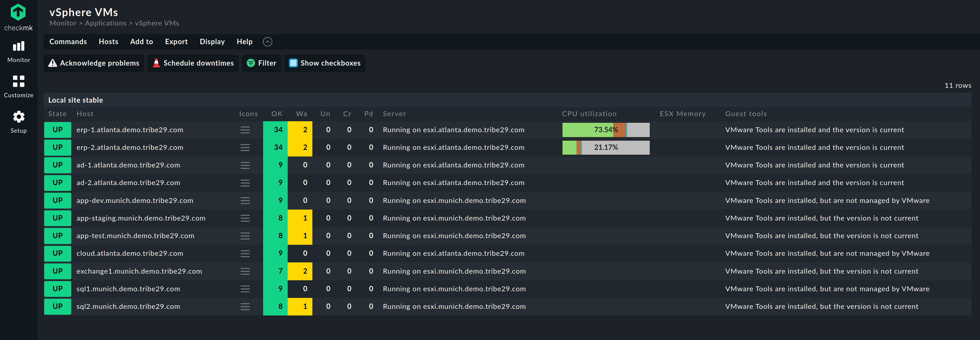The width and height of the screenshot is (980, 340).
Task: Open action menu icon for sql2.munich host
Action: click(x=245, y=307)
